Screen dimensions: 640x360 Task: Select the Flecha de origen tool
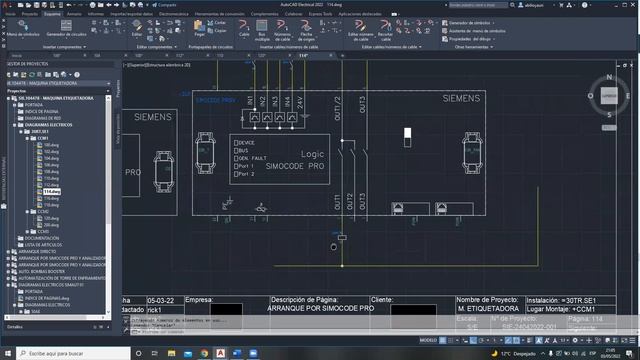[x=306, y=30]
